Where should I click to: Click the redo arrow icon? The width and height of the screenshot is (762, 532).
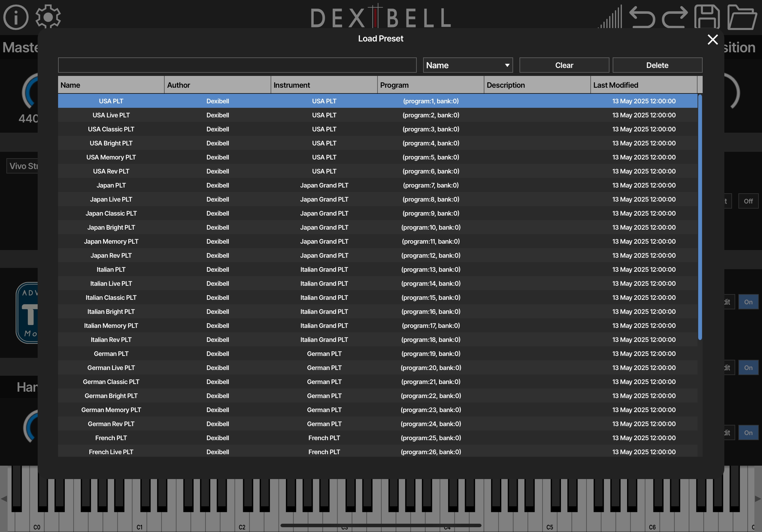click(675, 17)
